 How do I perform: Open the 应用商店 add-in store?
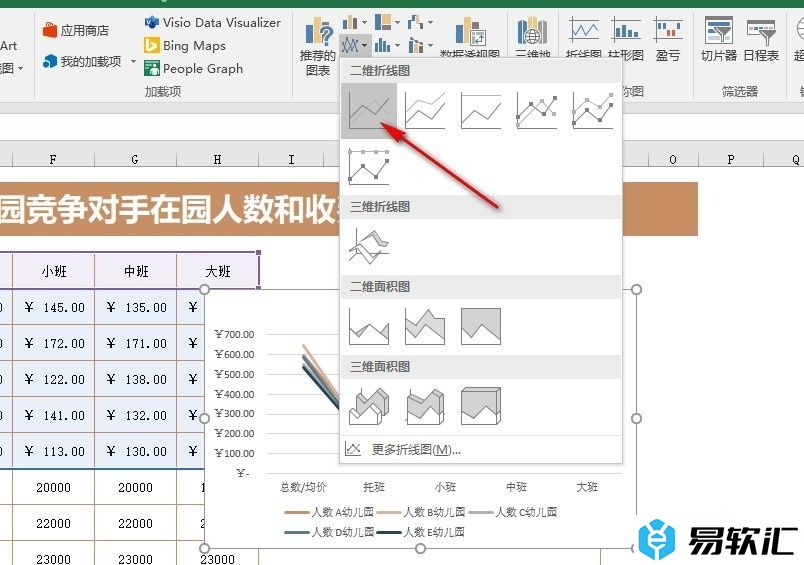click(75, 30)
